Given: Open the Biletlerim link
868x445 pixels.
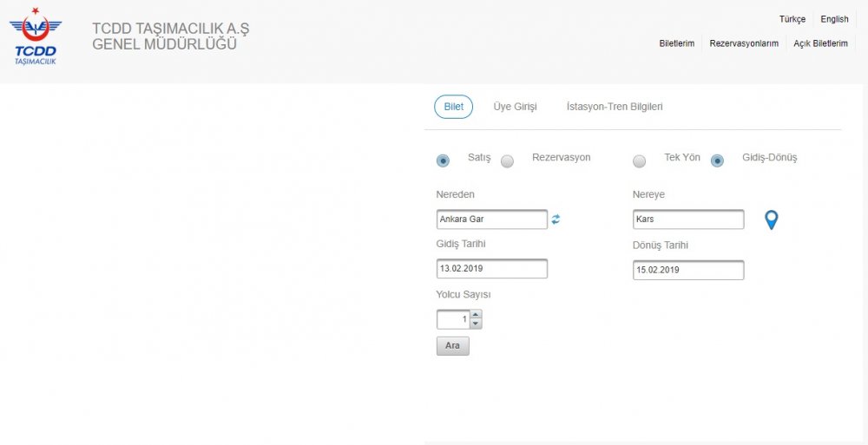Looking at the screenshot, I should (677, 43).
